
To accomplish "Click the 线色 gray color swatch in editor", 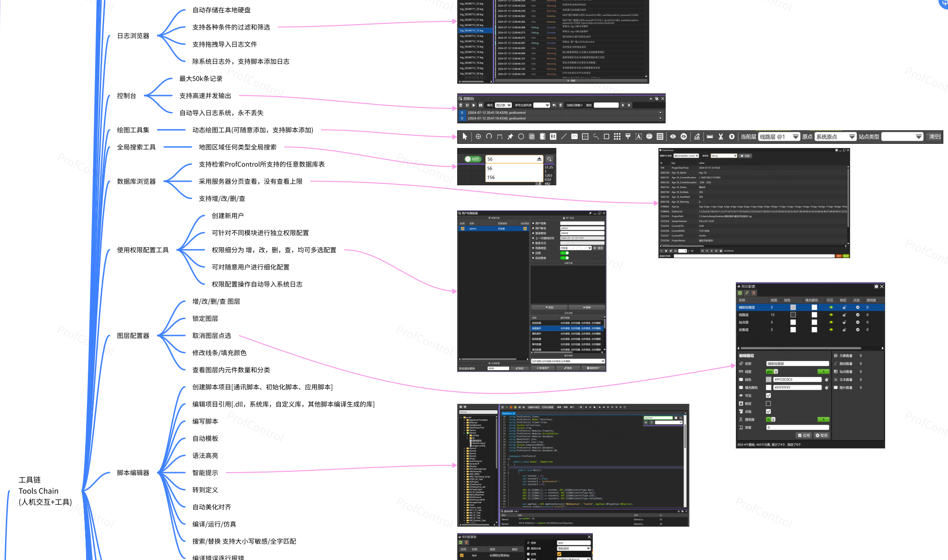I will 769,380.
